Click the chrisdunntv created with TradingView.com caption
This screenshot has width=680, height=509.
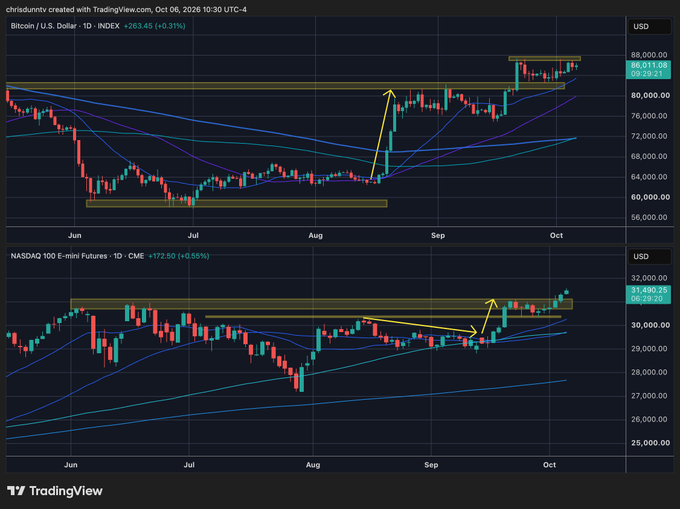click(126, 9)
